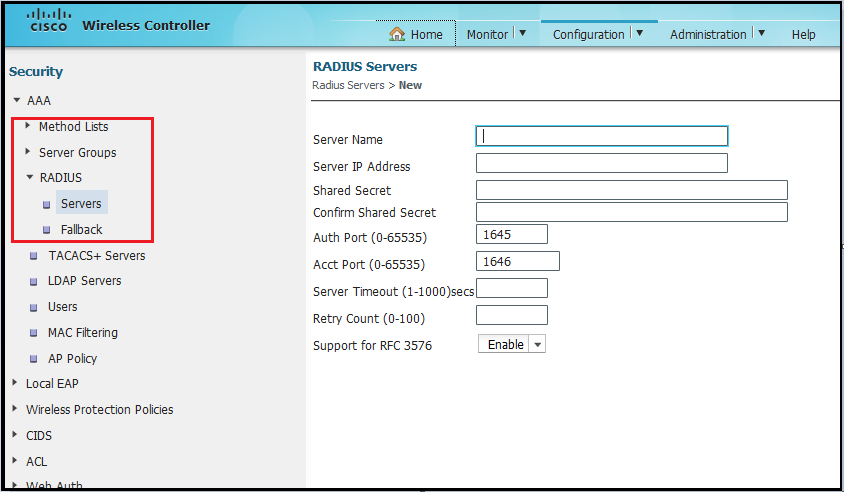Click the Shared Secret input field
This screenshot has width=844, height=492.
click(x=631, y=190)
